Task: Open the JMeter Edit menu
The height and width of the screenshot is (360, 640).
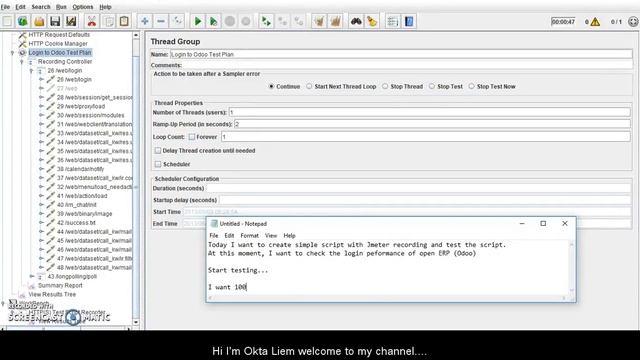Action: point(20,7)
